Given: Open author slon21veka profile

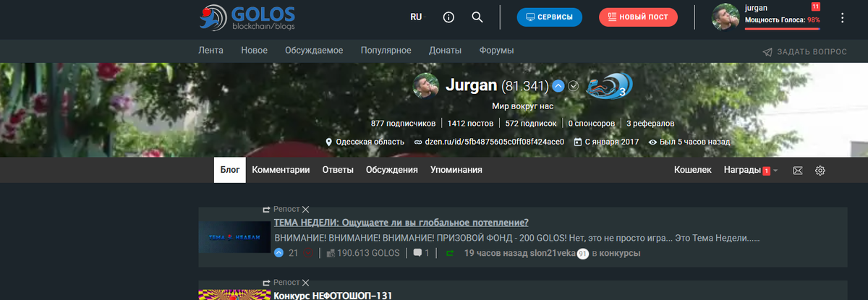Looking at the screenshot, I should point(553,253).
